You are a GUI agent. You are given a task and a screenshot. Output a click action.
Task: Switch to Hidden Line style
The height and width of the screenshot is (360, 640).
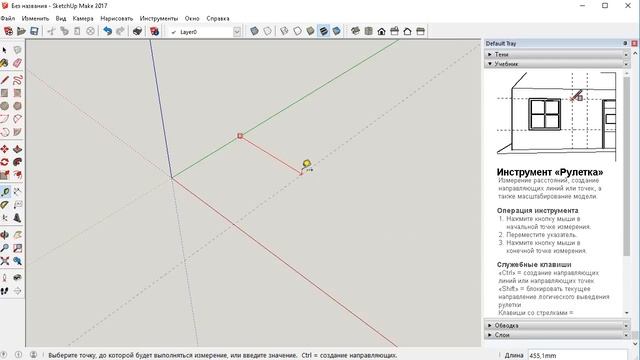pos(298,31)
